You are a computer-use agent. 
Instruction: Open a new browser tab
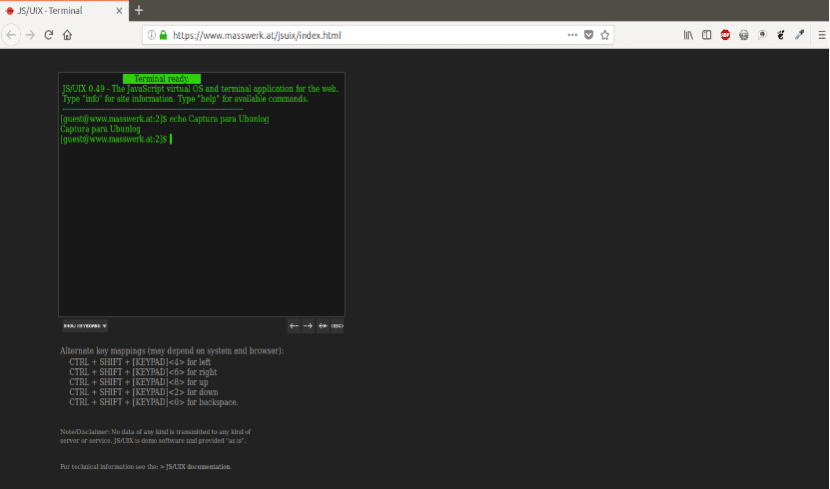click(x=139, y=10)
